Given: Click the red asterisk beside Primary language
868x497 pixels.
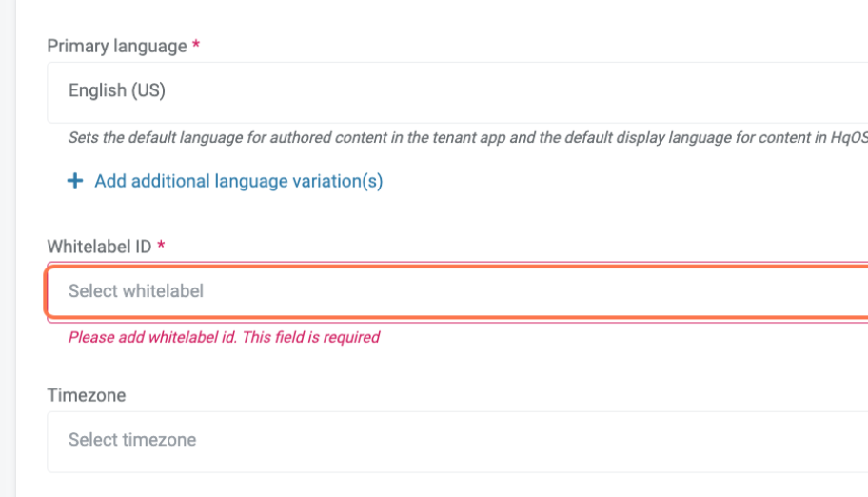Looking at the screenshot, I should (196, 45).
